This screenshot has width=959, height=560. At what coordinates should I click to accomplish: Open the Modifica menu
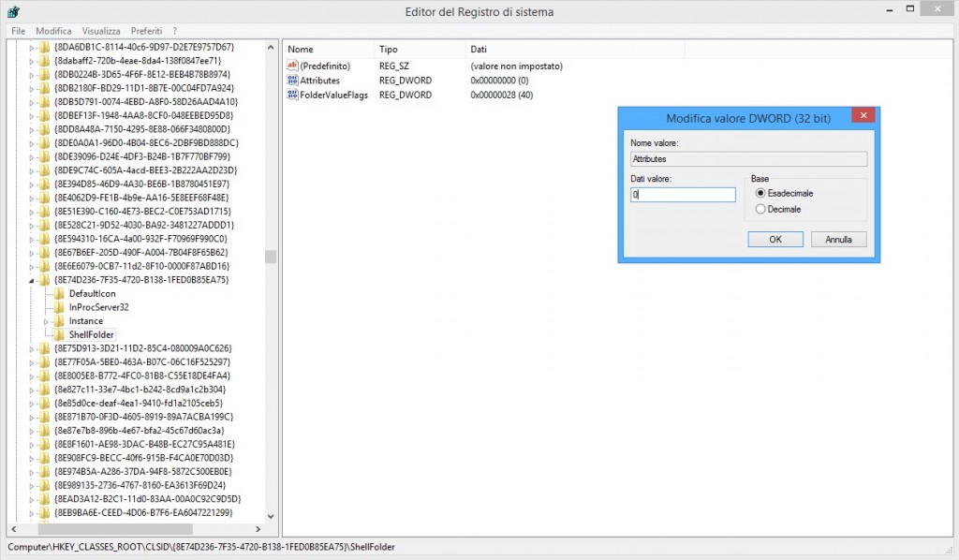(x=53, y=31)
